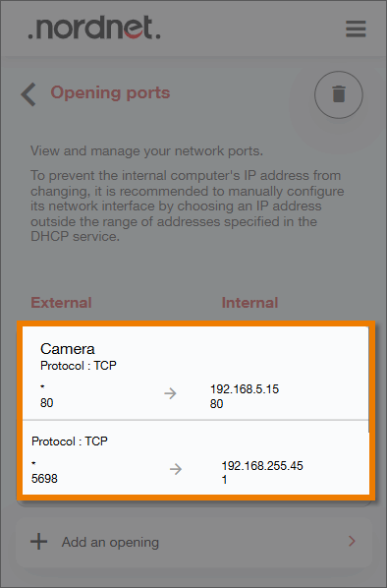Click the DHCP recommendation paragraph
The height and width of the screenshot is (588, 387).
[x=187, y=206]
